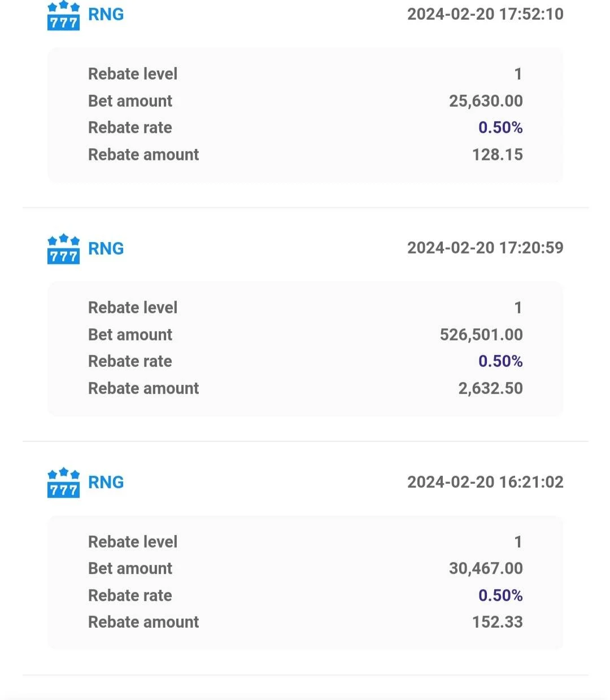Select the RNG label in the 17:52:10 entry
This screenshot has height=700, width=610.
pos(106,14)
